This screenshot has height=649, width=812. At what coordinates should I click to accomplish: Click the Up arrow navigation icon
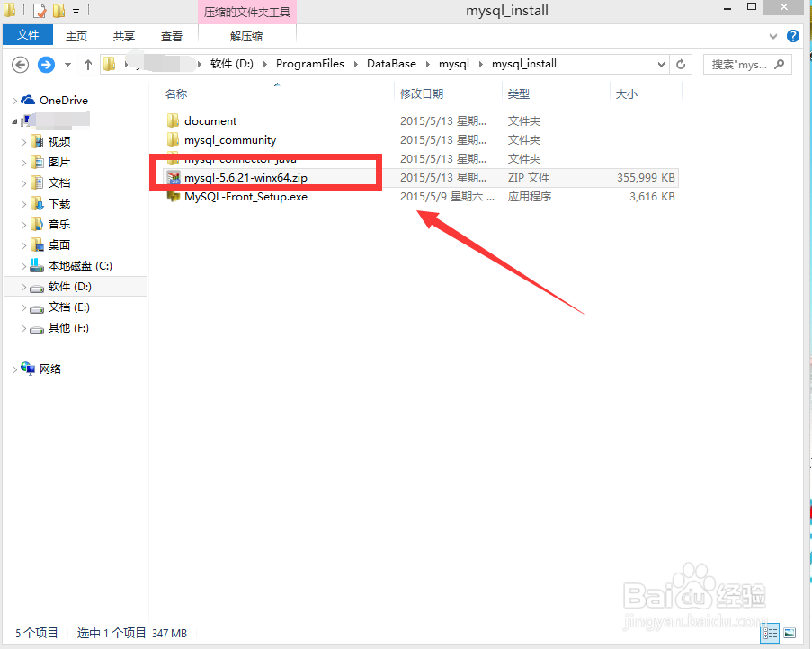(86, 64)
